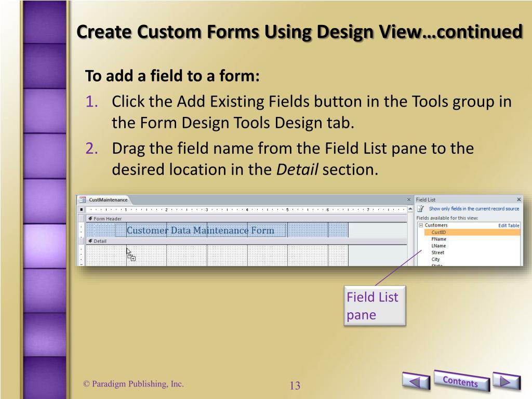Select the CustMaintenance form tab
Image resolution: width=532 pixels, height=399 pixels.
coord(104,200)
